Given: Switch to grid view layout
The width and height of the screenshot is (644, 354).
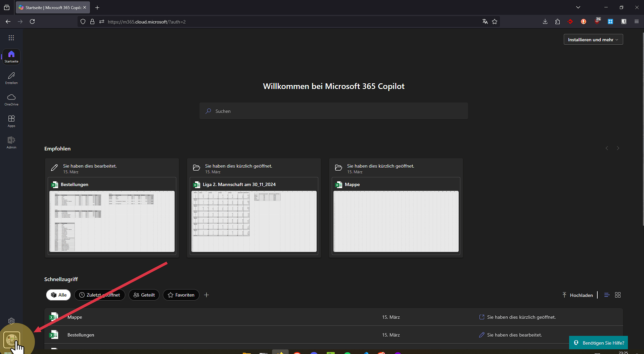Looking at the screenshot, I should pyautogui.click(x=618, y=295).
